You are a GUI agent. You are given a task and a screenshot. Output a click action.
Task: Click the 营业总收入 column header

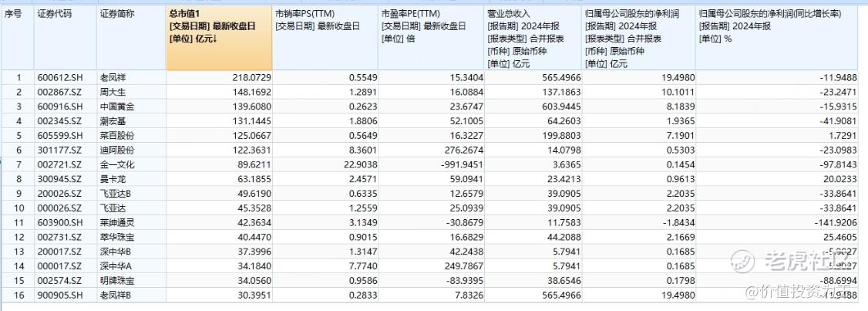[533, 39]
